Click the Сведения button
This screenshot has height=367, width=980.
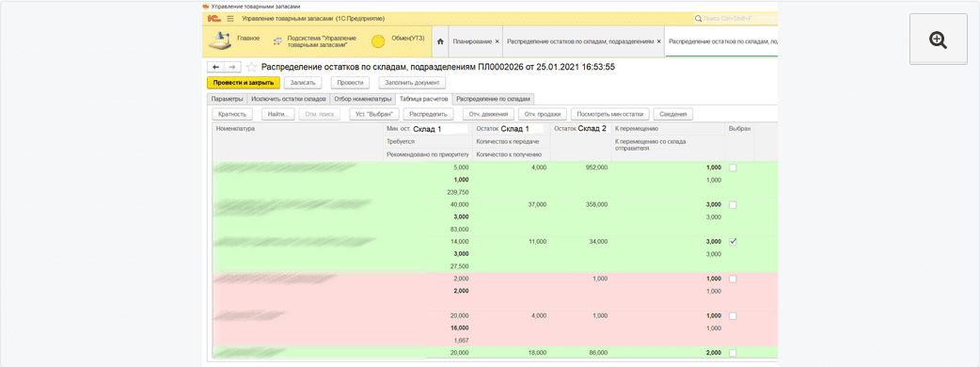[x=673, y=115]
